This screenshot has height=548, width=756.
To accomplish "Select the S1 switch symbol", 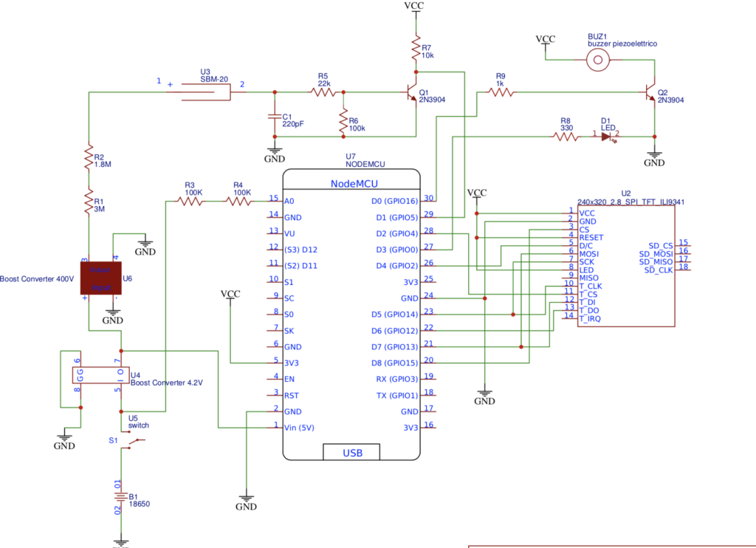I will click(133, 444).
